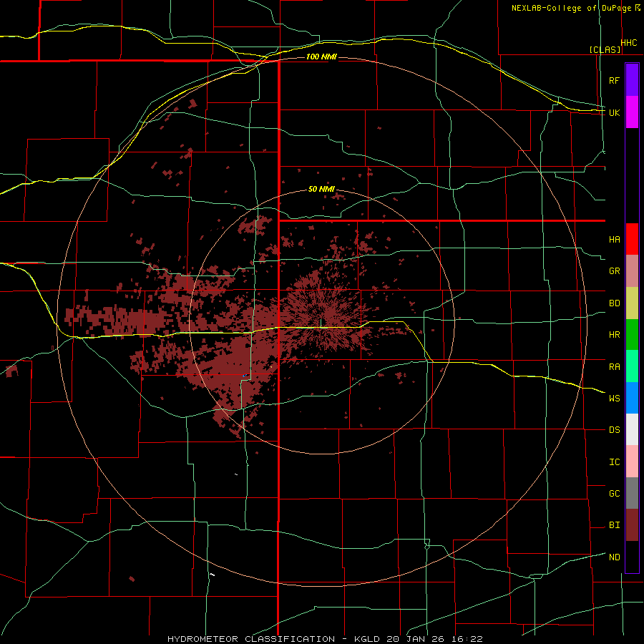Click the UK legend label

pos(614,112)
